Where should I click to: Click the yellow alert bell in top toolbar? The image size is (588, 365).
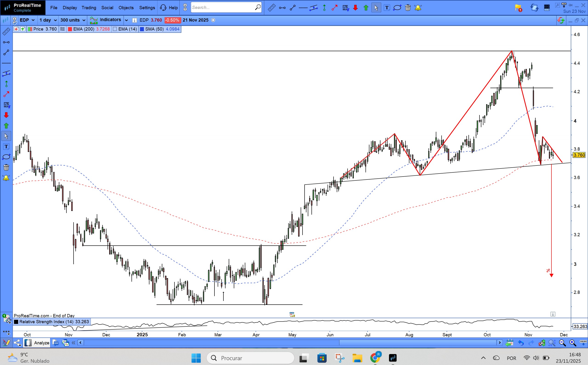418,8
